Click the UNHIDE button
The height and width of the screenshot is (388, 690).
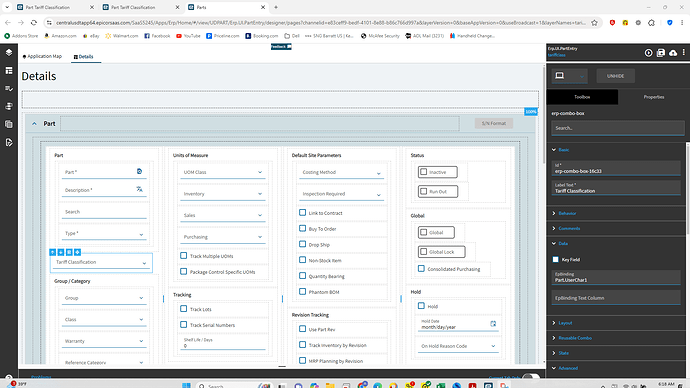pyautogui.click(x=615, y=76)
